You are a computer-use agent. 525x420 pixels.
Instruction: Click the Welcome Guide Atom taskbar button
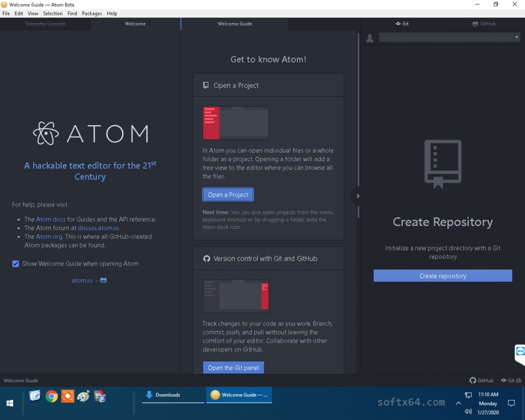(239, 395)
